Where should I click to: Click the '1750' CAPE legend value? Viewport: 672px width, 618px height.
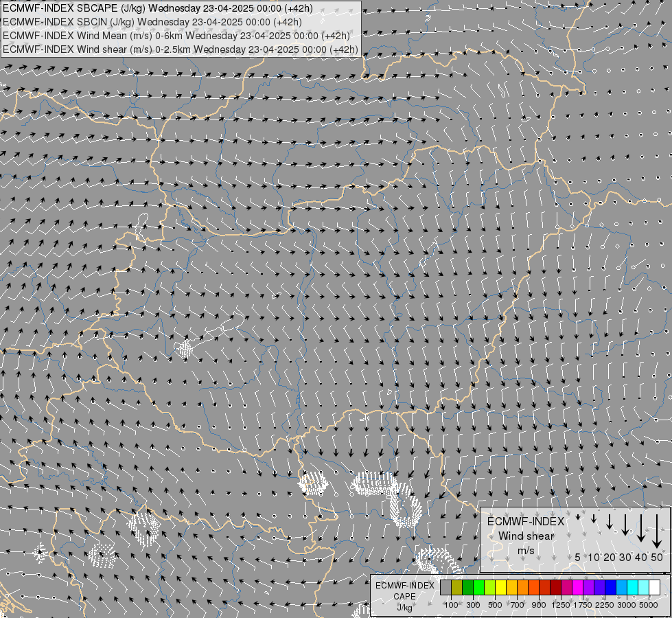(x=583, y=605)
